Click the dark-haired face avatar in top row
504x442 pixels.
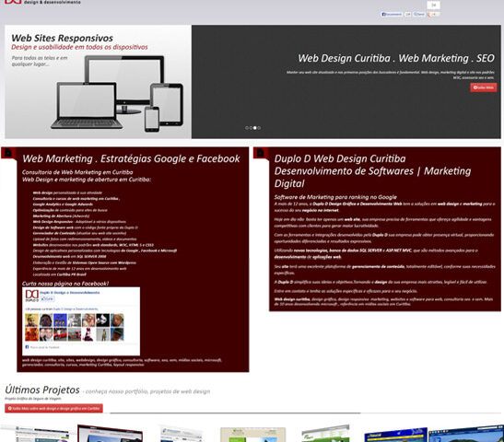[x=46, y=320]
